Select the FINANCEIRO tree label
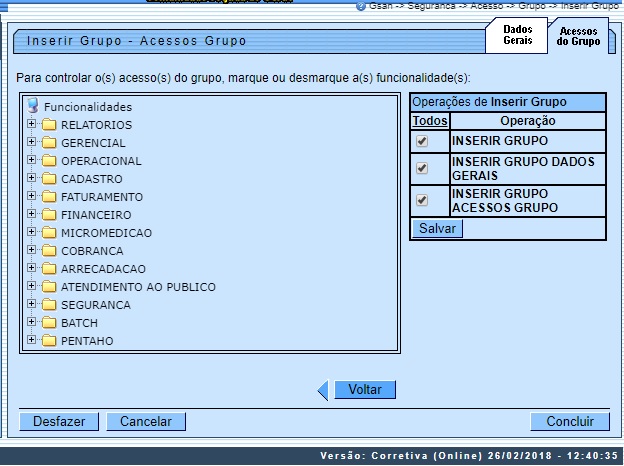 (96, 215)
